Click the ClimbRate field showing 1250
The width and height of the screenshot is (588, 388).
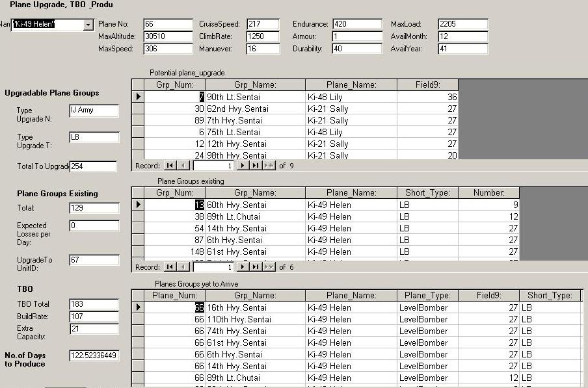(263, 36)
